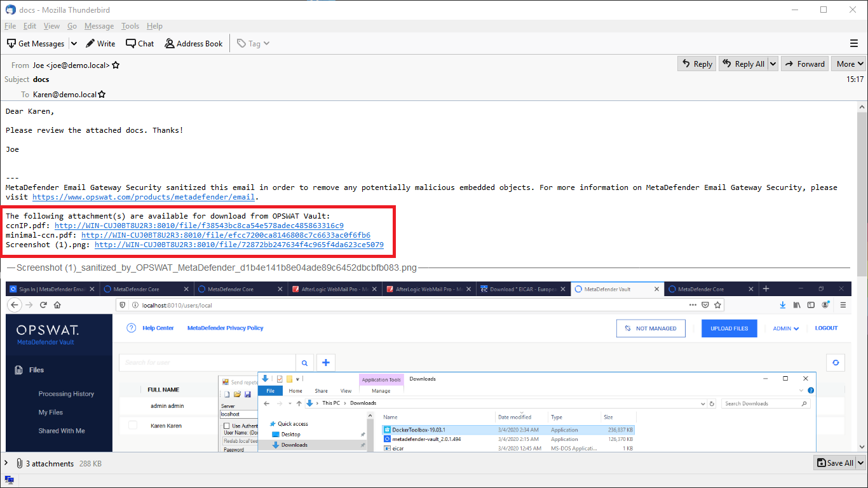Open the Go menu

72,26
